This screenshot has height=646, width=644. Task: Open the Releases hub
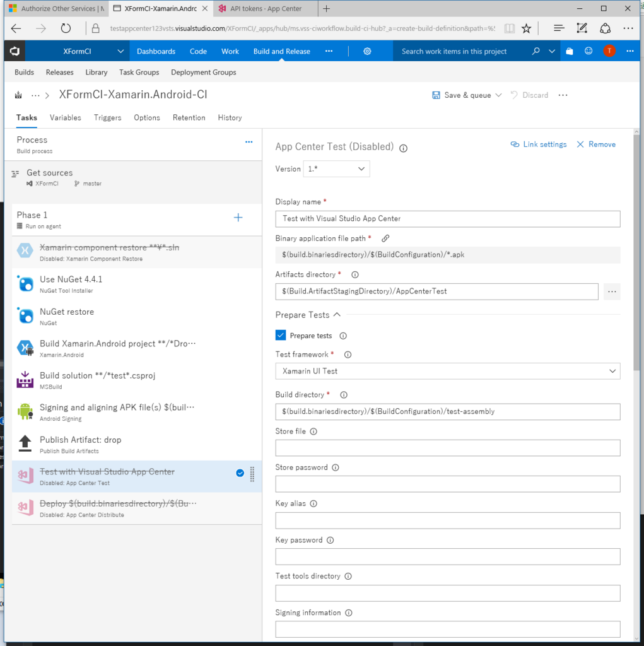(x=60, y=73)
